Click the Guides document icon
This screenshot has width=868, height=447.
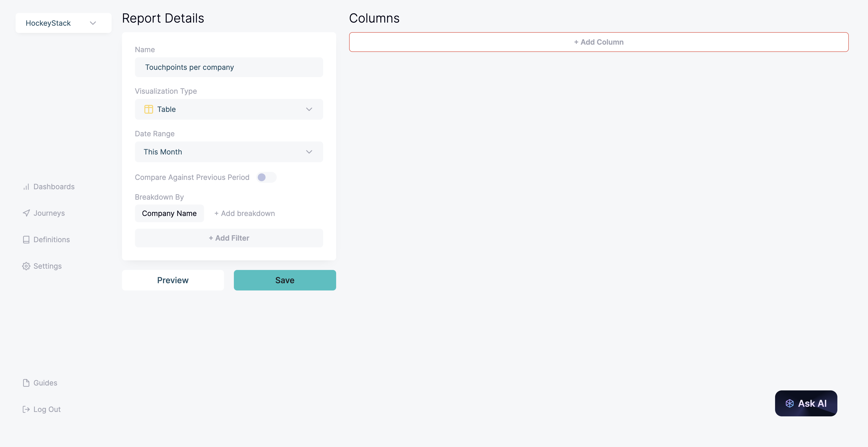26,383
